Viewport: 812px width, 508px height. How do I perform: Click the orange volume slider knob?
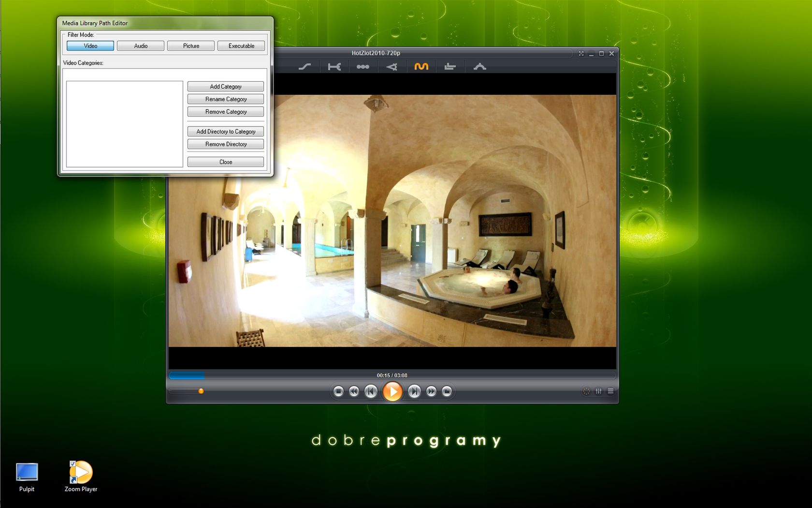[201, 391]
